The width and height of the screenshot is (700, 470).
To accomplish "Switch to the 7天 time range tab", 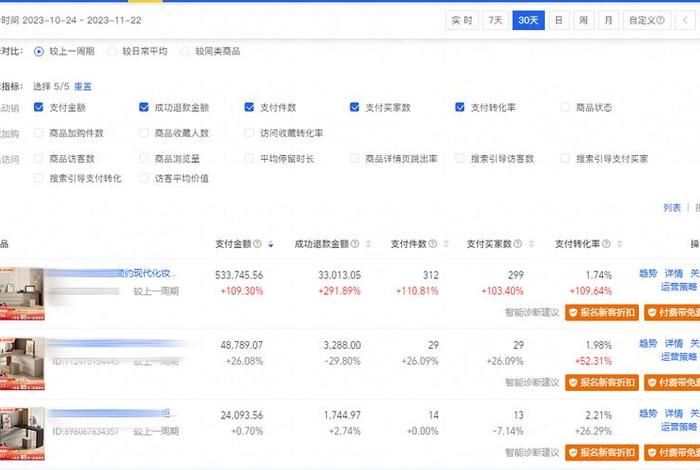I will pos(495,20).
